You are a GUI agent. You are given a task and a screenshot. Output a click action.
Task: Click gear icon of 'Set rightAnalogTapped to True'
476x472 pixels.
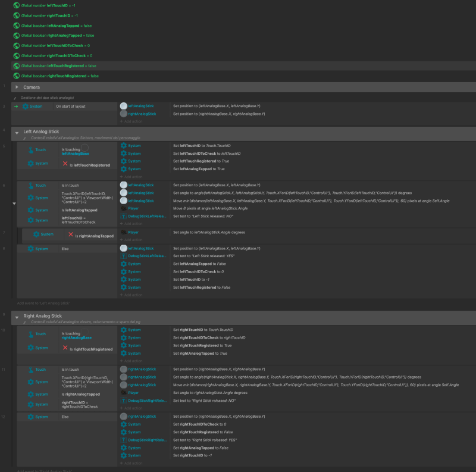124,353
